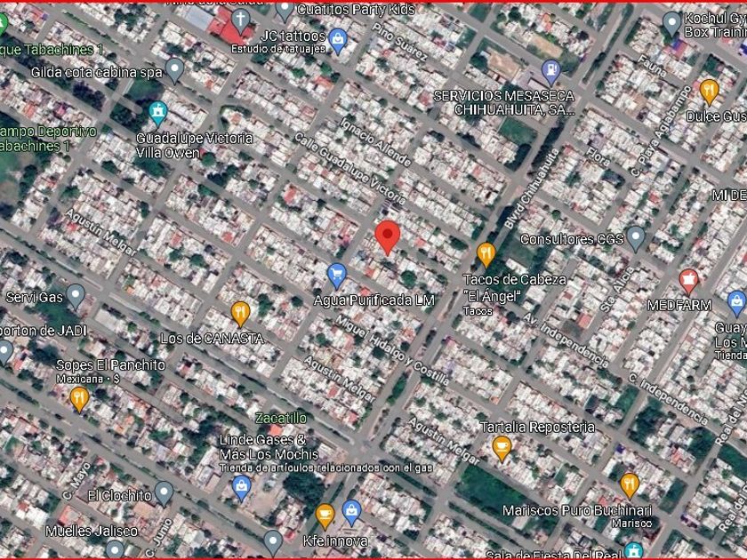Click the 'C. Playa Agiabampo' street label
Screen dimensions: 747x560
[x=662, y=131]
